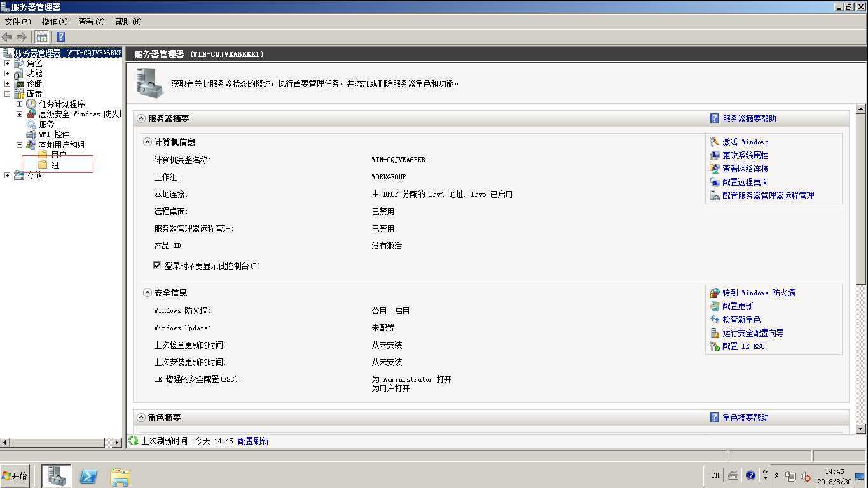Image resolution: width=868 pixels, height=488 pixels.
Task: Click the 功能 node icon in the tree
Action: pos(19,73)
